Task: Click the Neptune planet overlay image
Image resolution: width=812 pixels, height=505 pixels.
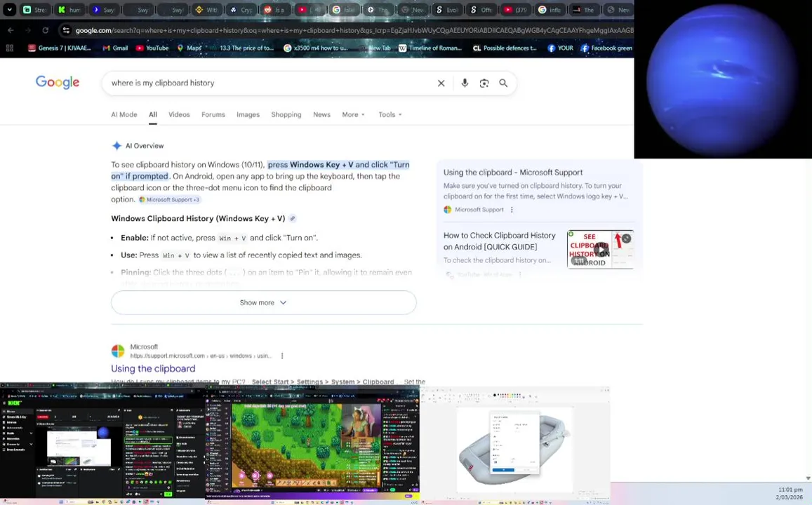Action: pos(723,79)
